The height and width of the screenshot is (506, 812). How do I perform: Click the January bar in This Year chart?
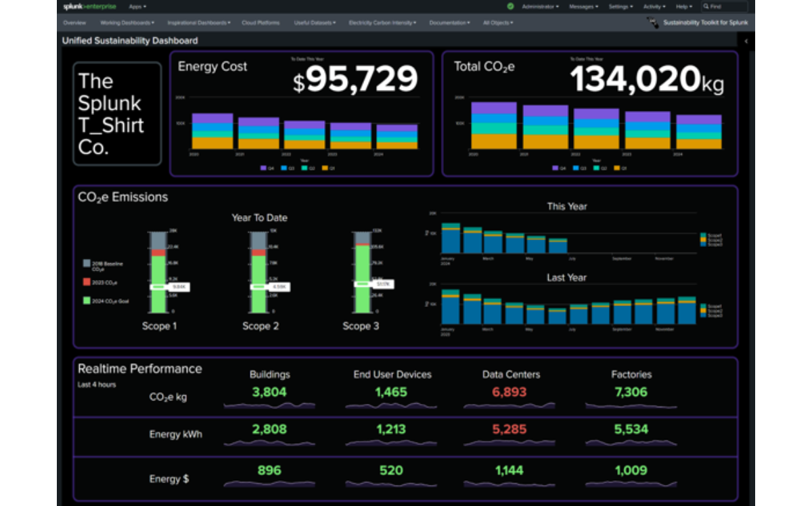tap(451, 238)
